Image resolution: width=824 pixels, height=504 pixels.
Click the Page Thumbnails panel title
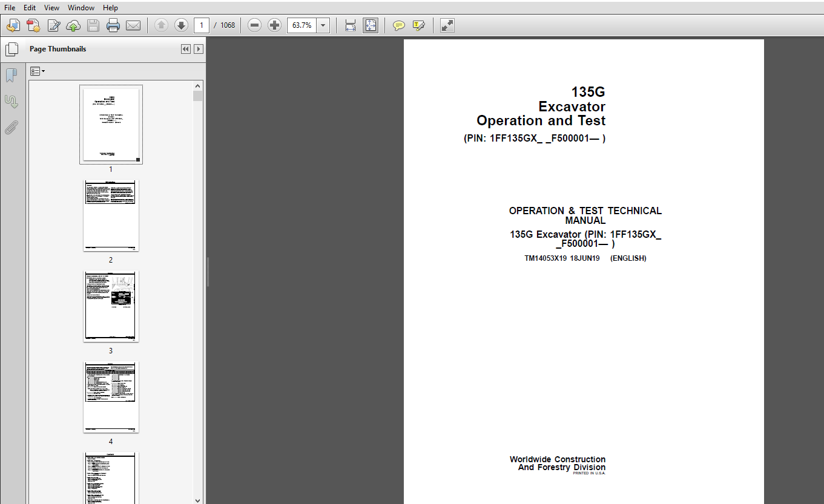pyautogui.click(x=58, y=49)
